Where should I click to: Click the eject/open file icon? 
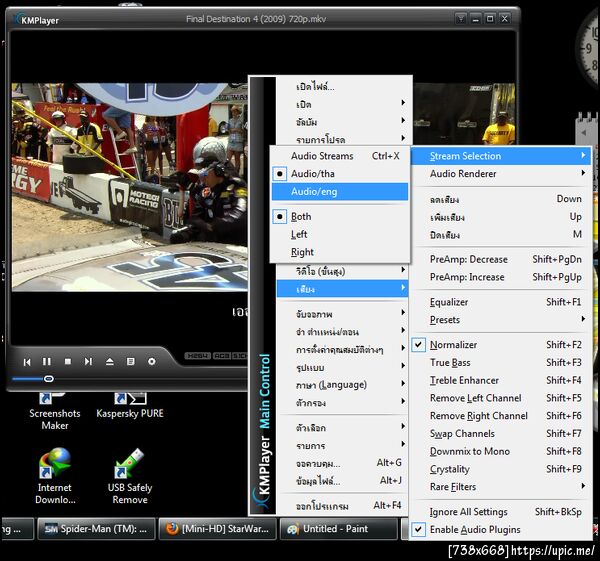point(109,362)
